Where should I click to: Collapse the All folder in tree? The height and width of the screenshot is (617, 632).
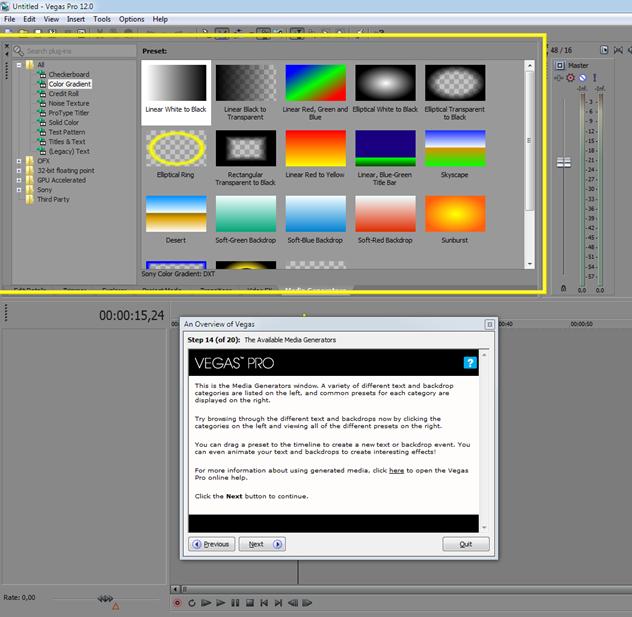click(x=19, y=64)
